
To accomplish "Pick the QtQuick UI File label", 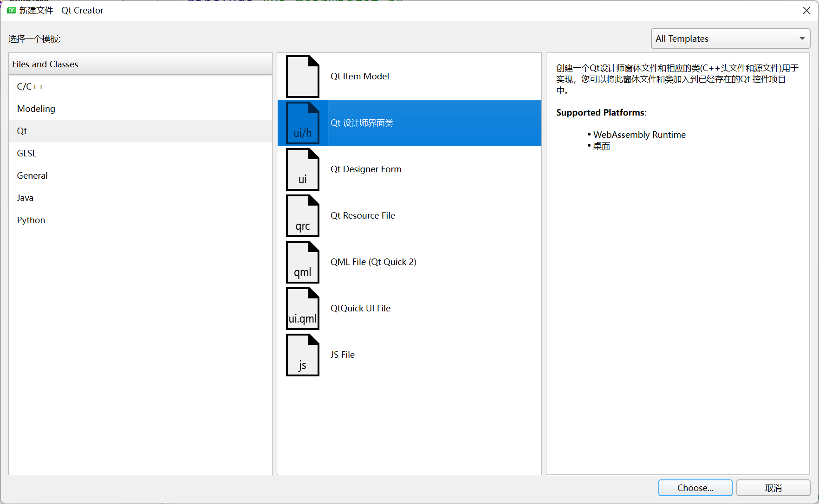I will click(360, 309).
